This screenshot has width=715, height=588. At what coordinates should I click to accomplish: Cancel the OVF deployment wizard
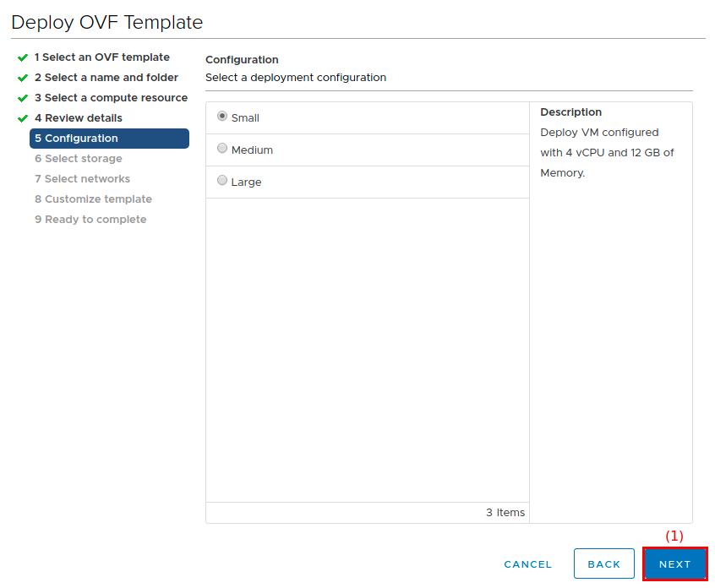(x=527, y=564)
